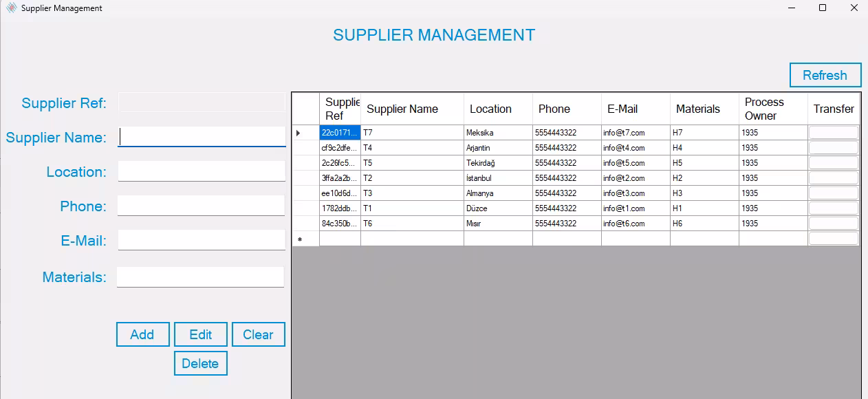
Task: Click the Delete button
Action: click(x=200, y=363)
